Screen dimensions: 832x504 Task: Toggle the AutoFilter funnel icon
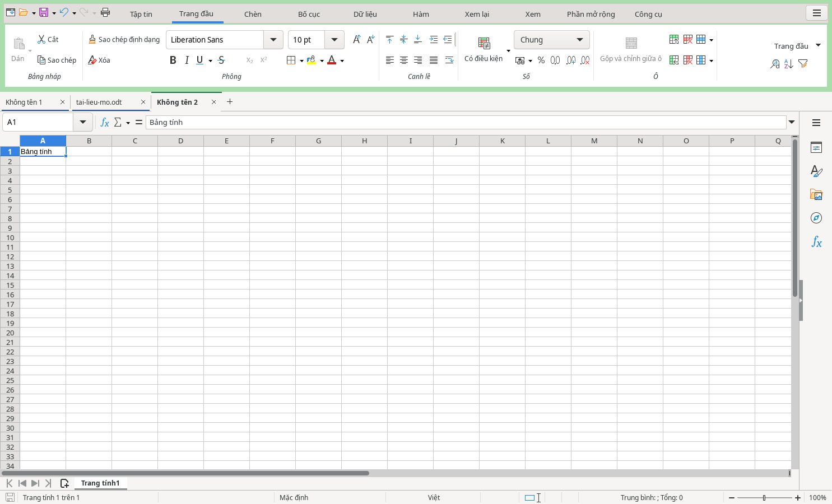click(803, 64)
